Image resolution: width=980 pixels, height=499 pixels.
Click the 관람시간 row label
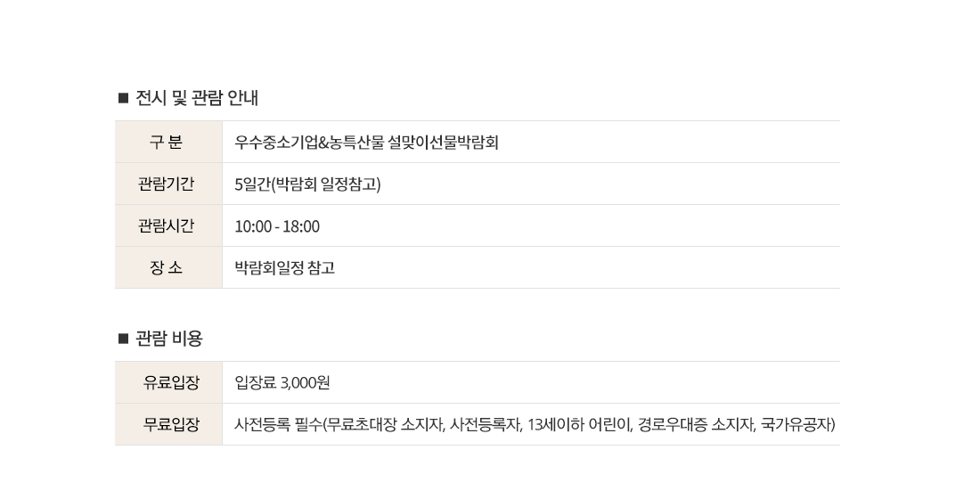[x=167, y=226]
